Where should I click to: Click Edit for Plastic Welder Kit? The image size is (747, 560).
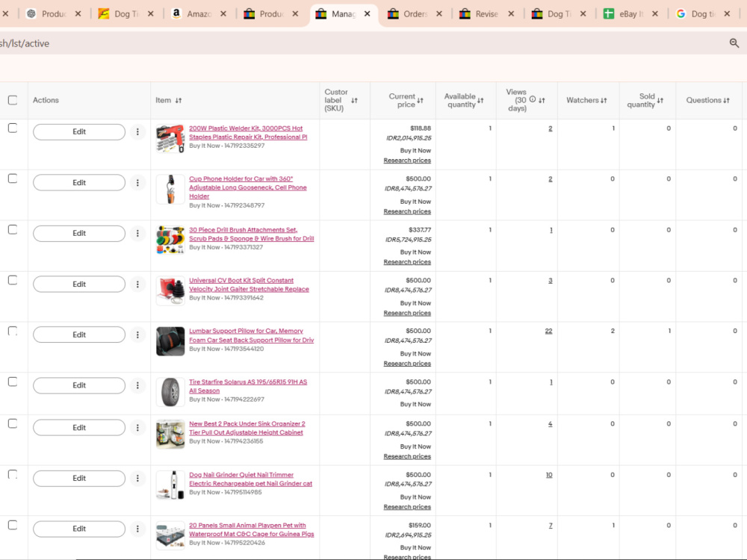tap(79, 132)
